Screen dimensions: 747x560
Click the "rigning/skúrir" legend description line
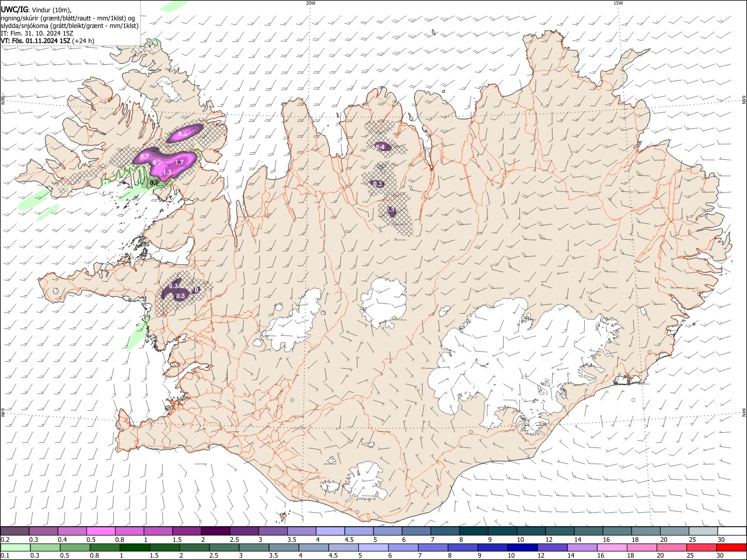[x=68, y=18]
